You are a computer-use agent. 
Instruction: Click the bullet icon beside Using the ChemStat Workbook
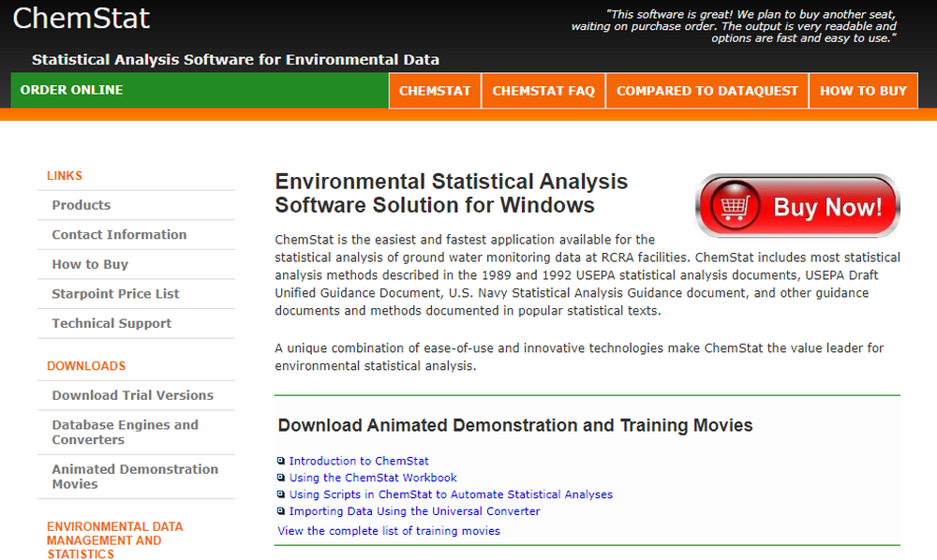point(281,477)
